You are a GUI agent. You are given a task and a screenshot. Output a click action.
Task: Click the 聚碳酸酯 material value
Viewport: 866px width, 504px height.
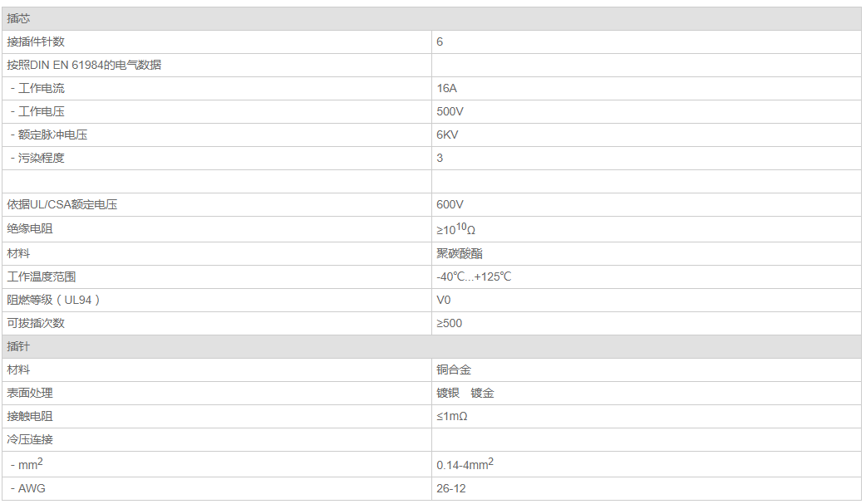point(459,253)
